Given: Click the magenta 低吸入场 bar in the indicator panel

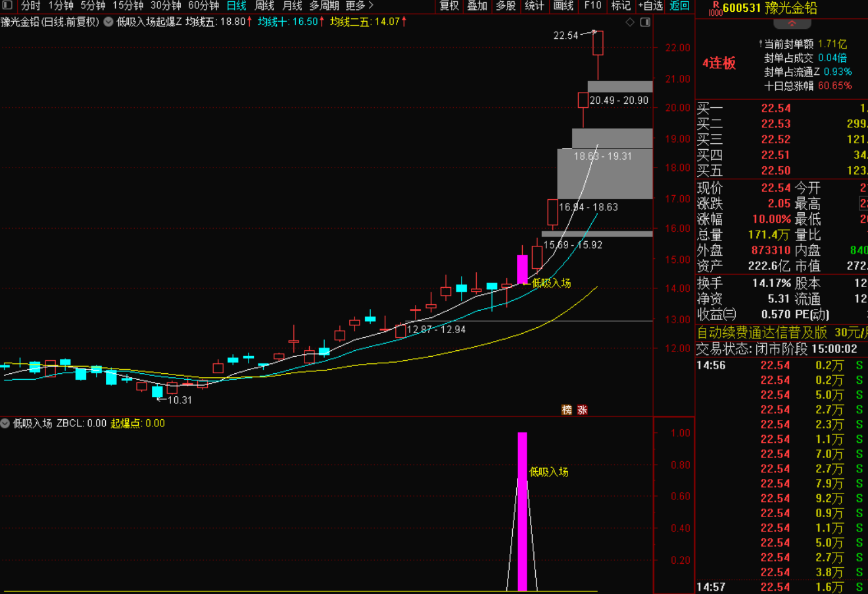Looking at the screenshot, I should 522,511.
